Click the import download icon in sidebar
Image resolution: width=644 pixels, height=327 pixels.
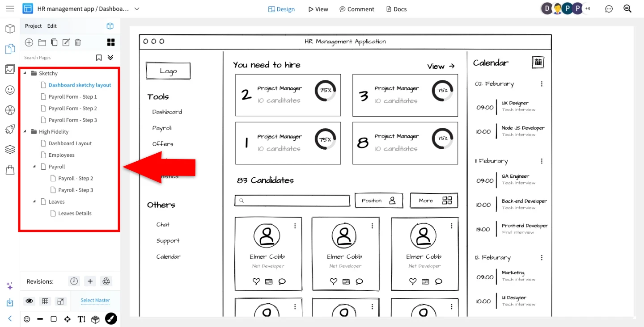point(10,303)
